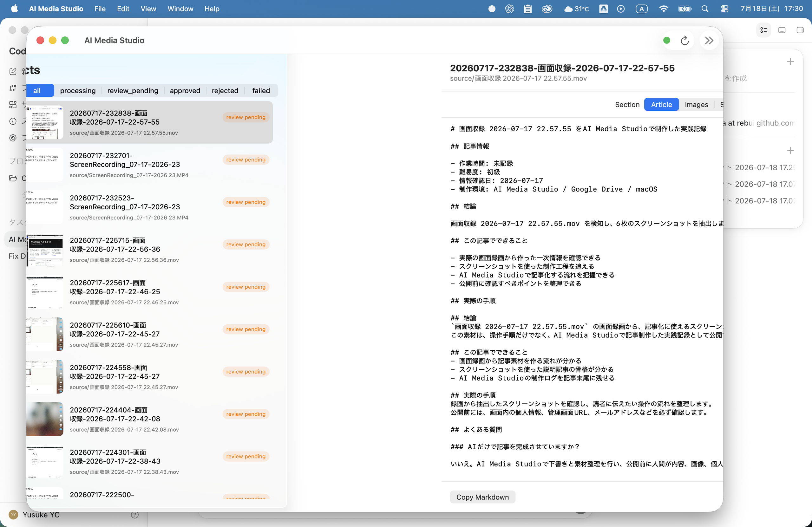Open the View menu
Screen dimensions: 812x527
(148, 9)
